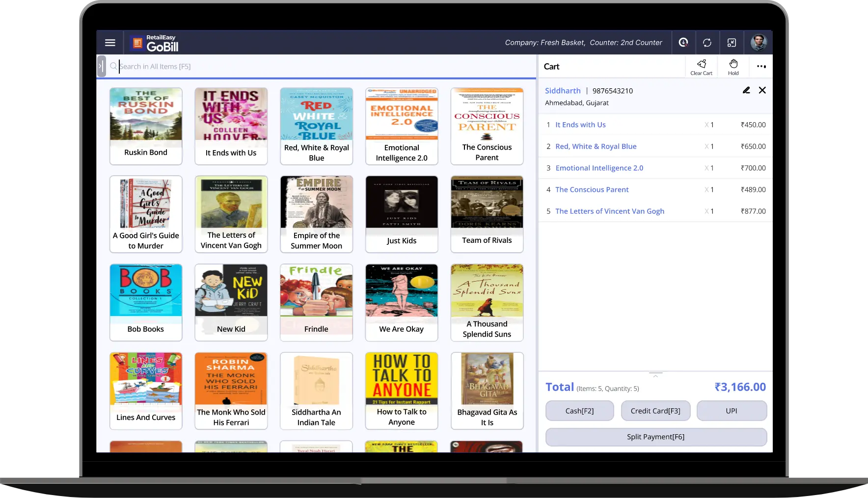This screenshot has height=498, width=868.
Task: Open the user profile avatar menu
Action: 759,42
